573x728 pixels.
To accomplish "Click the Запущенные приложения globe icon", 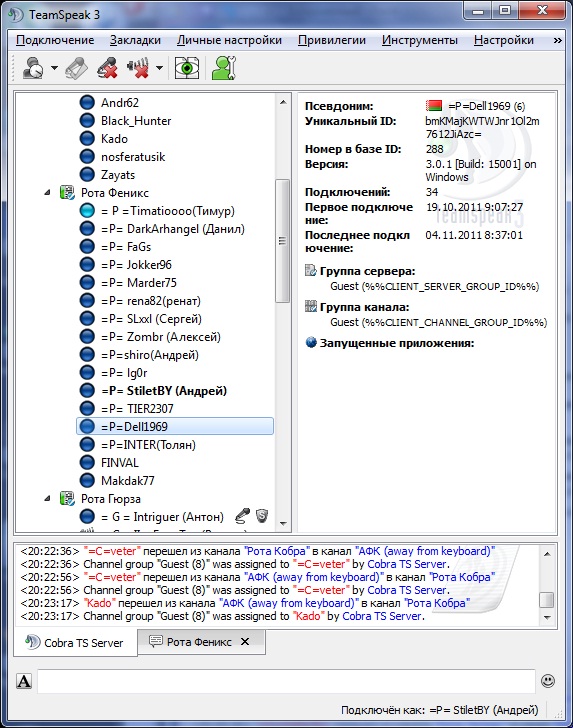I will click(311, 343).
